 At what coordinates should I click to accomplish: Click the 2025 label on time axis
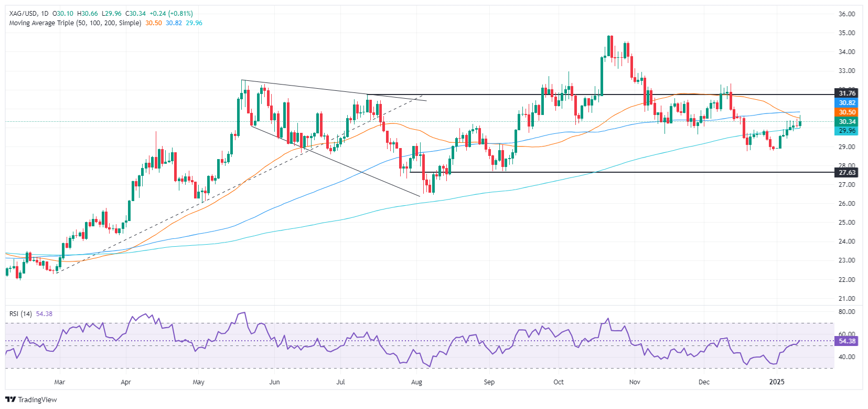[777, 382]
